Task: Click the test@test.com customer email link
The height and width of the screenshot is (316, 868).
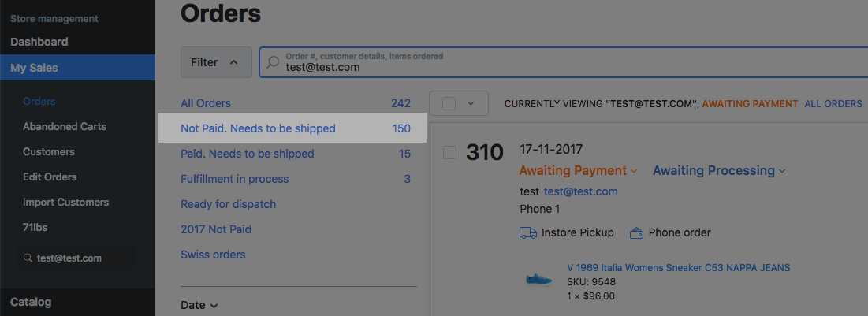Action: click(580, 191)
